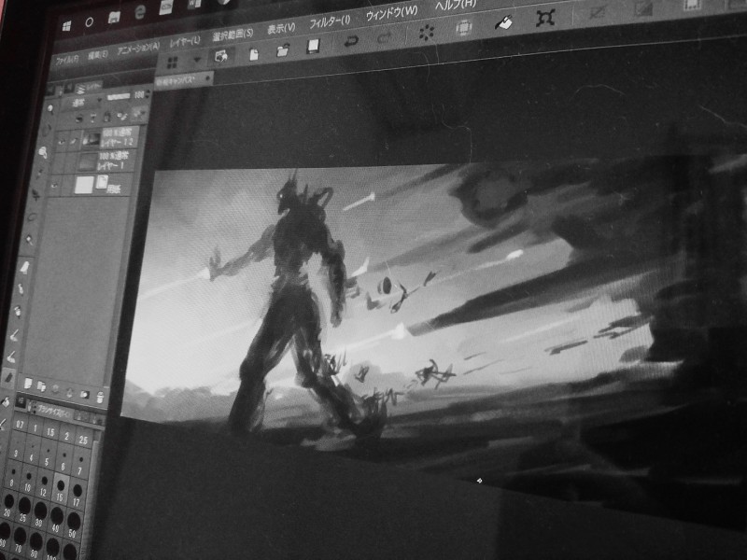Click the Clear (dotted spinner) icon
This screenshot has width=747, height=560.
pos(427,32)
